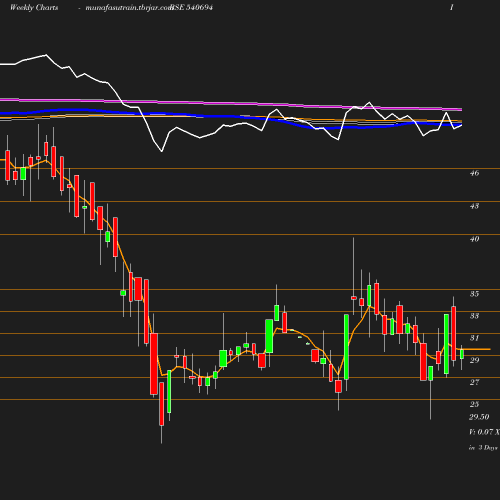Click the munafasutra website label
This screenshot has height=500, width=500.
point(128,8)
